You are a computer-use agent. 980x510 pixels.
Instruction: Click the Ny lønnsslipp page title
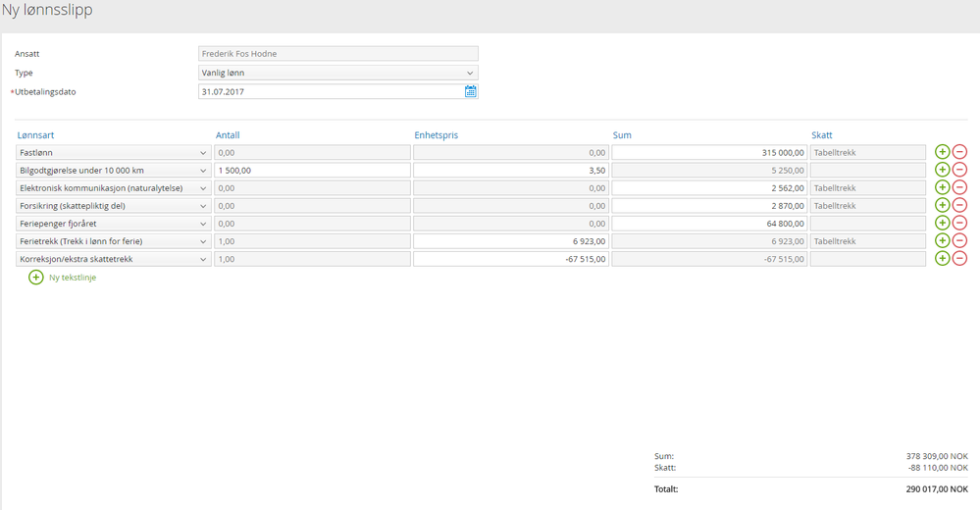47,11
